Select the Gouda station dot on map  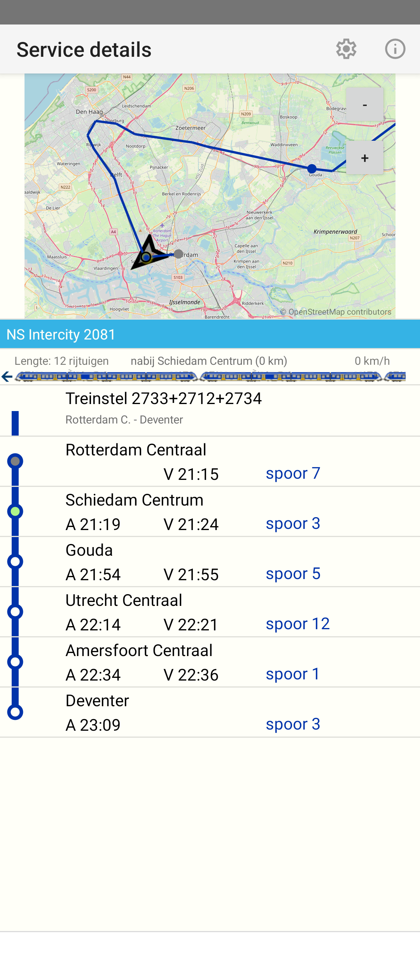point(312,169)
